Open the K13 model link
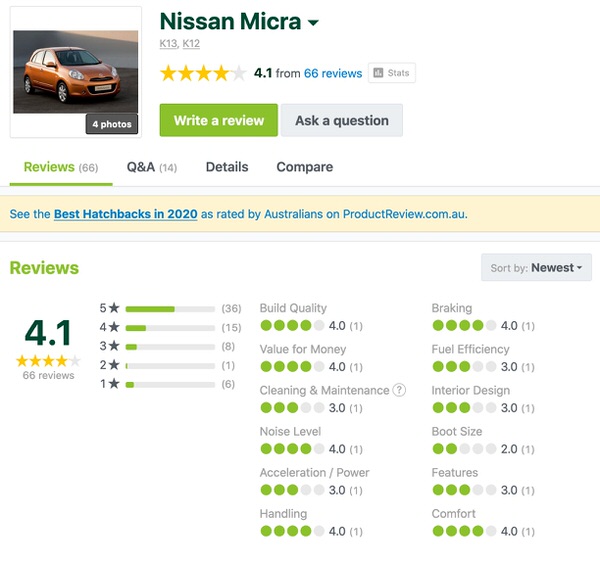The height and width of the screenshot is (563, 600). [x=168, y=43]
